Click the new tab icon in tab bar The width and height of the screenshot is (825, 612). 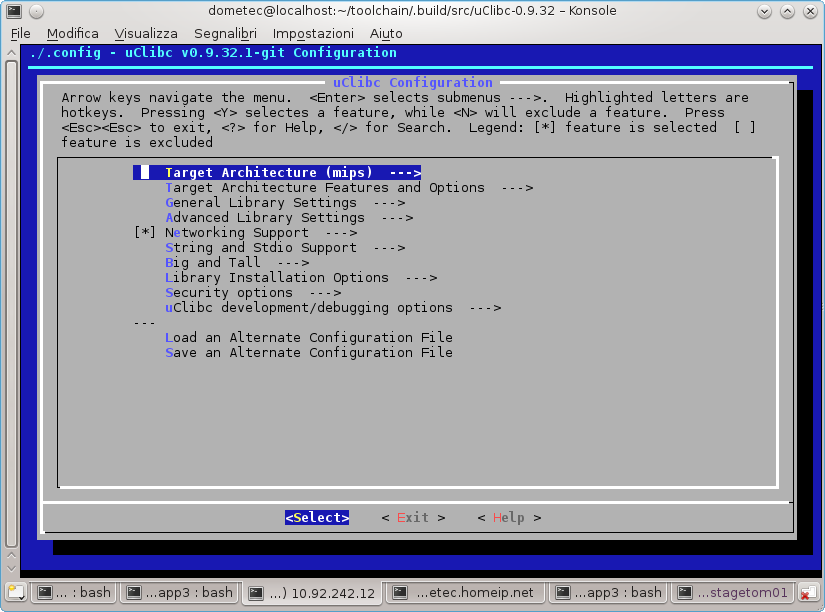(14, 592)
